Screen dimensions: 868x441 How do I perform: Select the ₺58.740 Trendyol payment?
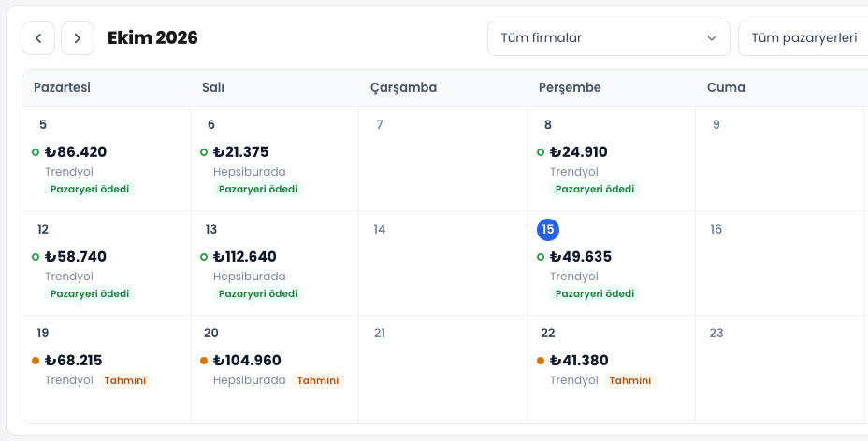click(83, 275)
